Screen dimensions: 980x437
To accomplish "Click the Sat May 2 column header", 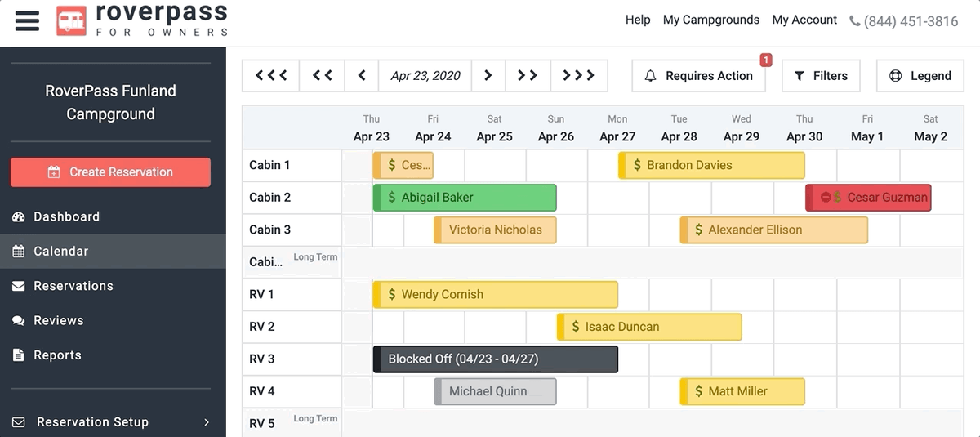I will click(930, 128).
